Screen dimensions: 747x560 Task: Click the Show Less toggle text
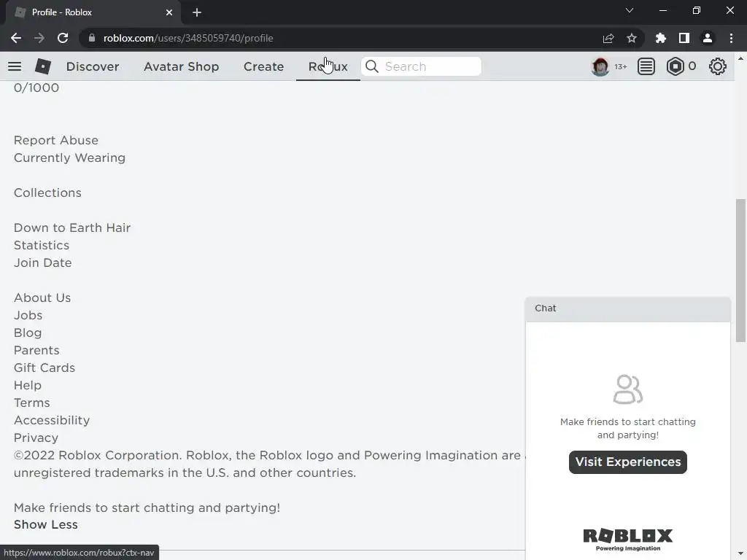pyautogui.click(x=46, y=524)
